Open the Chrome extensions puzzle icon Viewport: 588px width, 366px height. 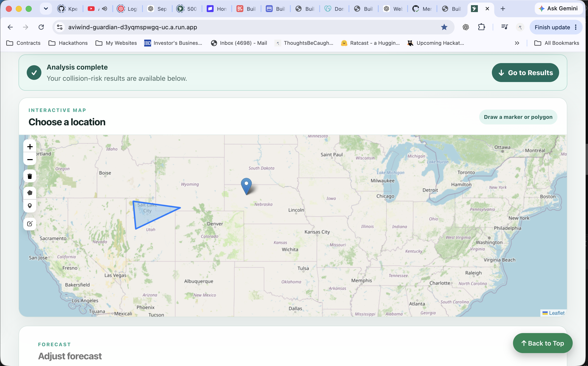(481, 27)
